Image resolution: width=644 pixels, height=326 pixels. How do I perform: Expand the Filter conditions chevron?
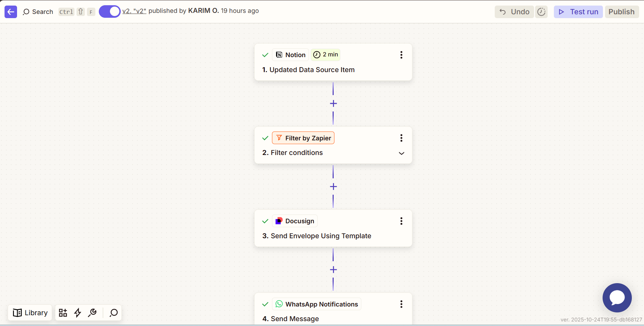pos(401,153)
